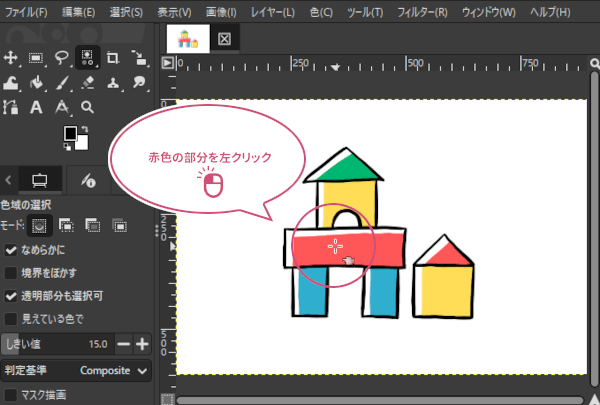Select the building blocks image tab thumbnail
This screenshot has height=405, width=600.
click(x=188, y=39)
